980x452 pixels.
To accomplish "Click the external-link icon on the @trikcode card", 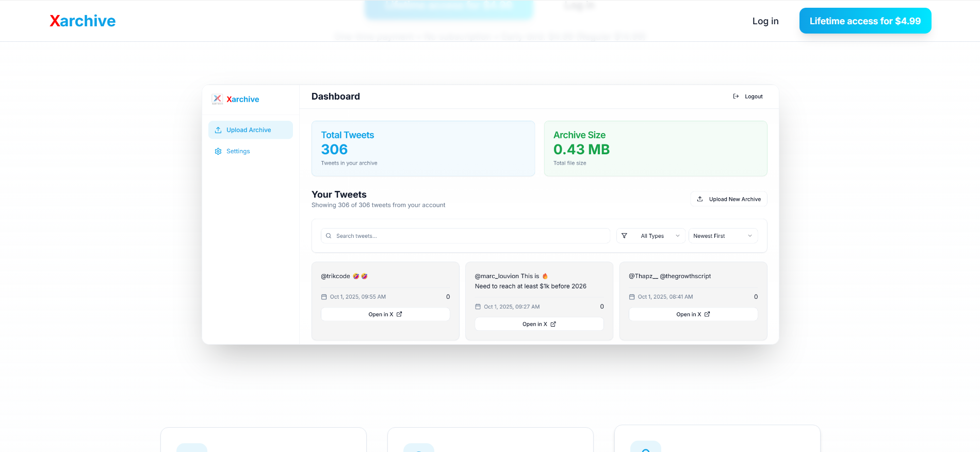I will coord(399,314).
